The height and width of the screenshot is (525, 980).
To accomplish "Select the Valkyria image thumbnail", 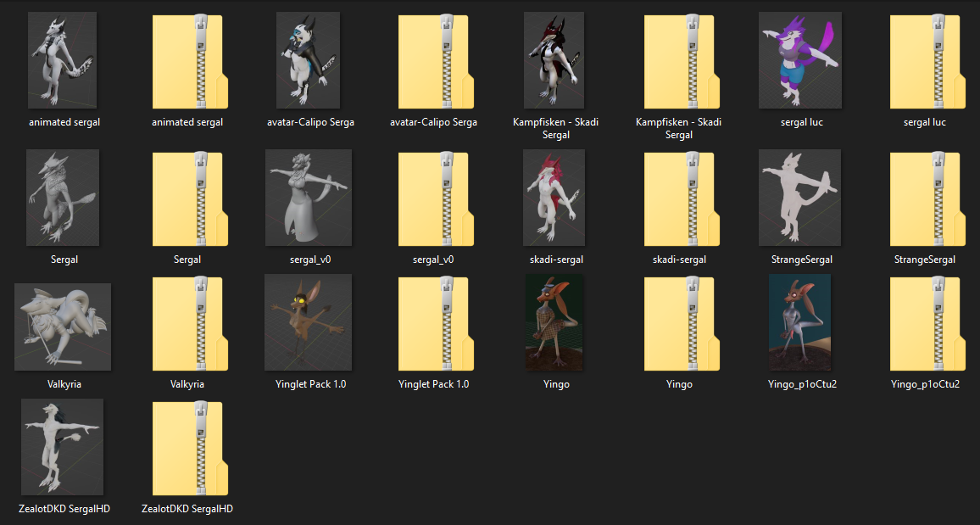I will (x=63, y=327).
